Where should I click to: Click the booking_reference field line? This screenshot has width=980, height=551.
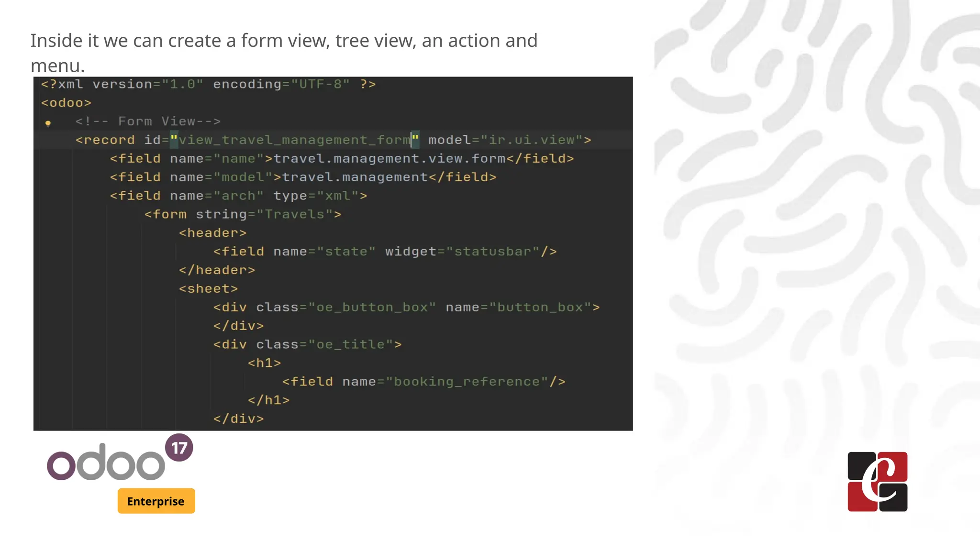pyautogui.click(x=423, y=382)
